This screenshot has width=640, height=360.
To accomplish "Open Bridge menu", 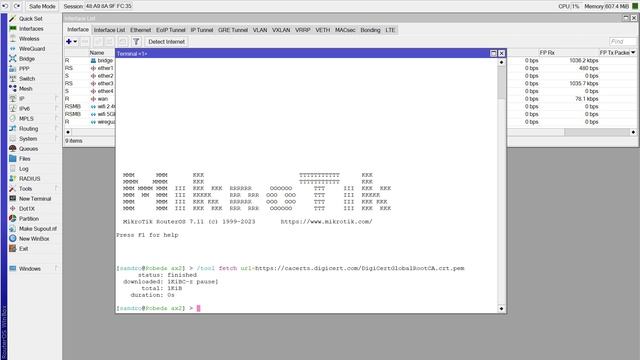I will (26, 59).
